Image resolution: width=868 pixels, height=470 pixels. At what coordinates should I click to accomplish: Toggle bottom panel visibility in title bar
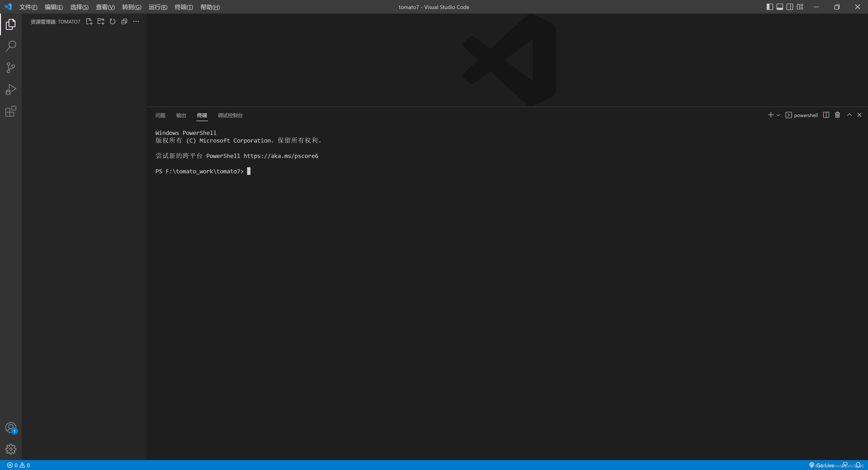(x=780, y=7)
